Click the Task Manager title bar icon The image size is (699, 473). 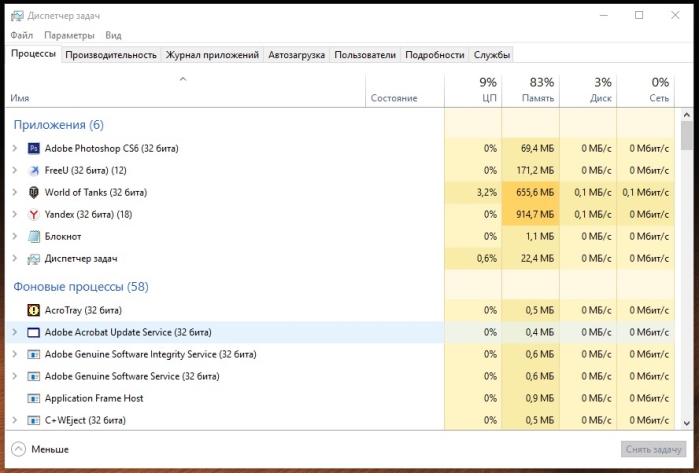(x=17, y=16)
